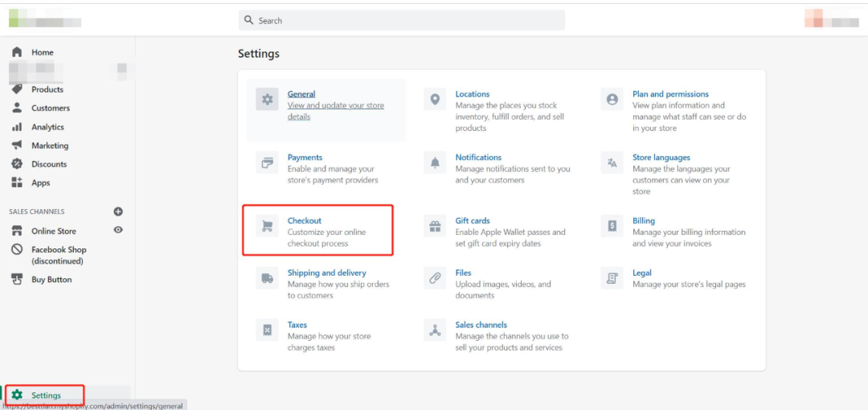Click the Discounts badge icon
Image resolution: width=868 pixels, height=410 pixels.
tap(17, 164)
